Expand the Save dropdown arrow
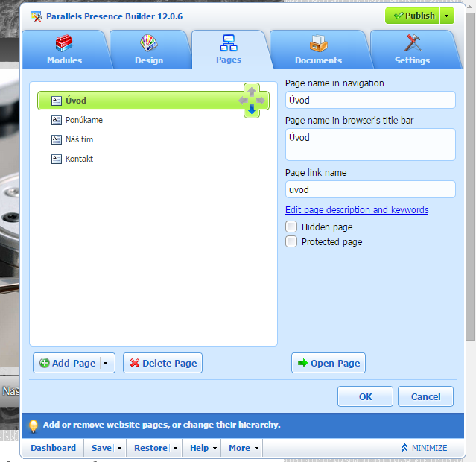 [x=119, y=449]
